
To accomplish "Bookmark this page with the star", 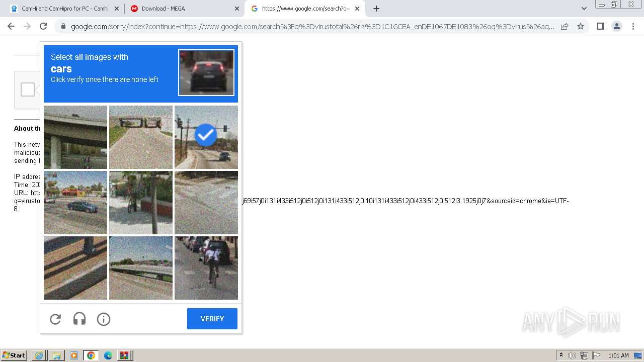I will (x=581, y=26).
